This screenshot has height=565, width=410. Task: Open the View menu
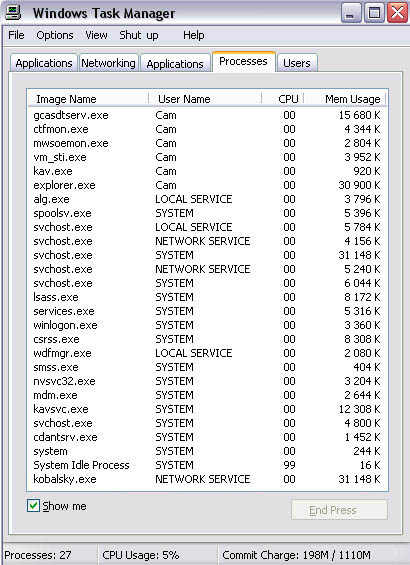click(96, 35)
